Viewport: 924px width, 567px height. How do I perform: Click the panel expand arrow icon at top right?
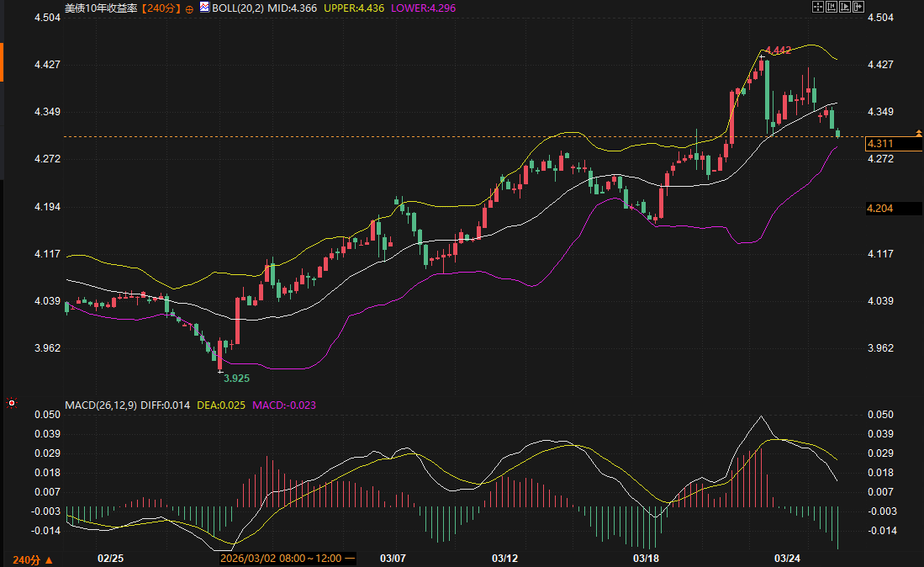click(858, 7)
